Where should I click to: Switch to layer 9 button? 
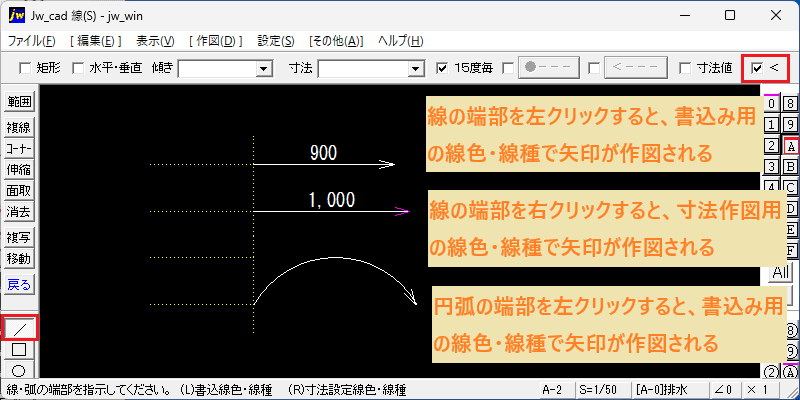pos(790,125)
